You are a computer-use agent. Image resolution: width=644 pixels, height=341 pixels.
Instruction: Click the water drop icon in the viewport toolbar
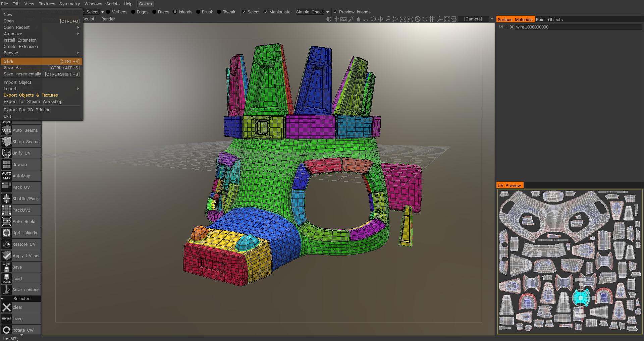[x=358, y=19]
